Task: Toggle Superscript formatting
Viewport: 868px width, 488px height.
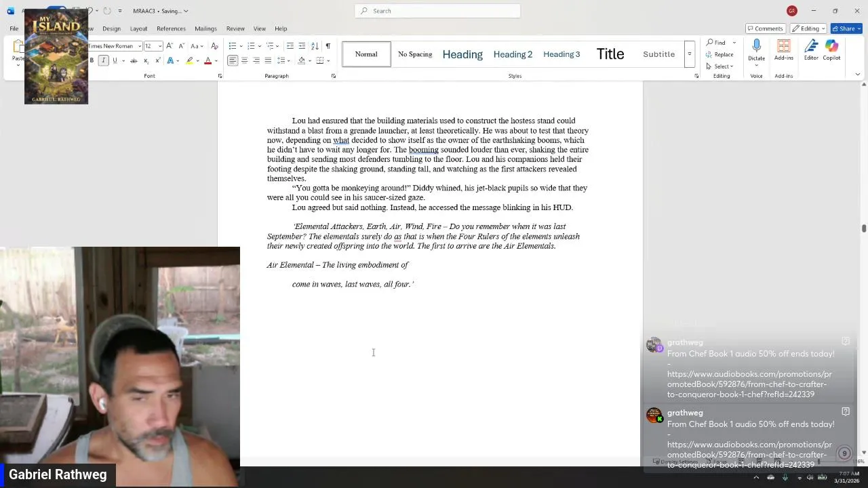Action: tap(158, 60)
